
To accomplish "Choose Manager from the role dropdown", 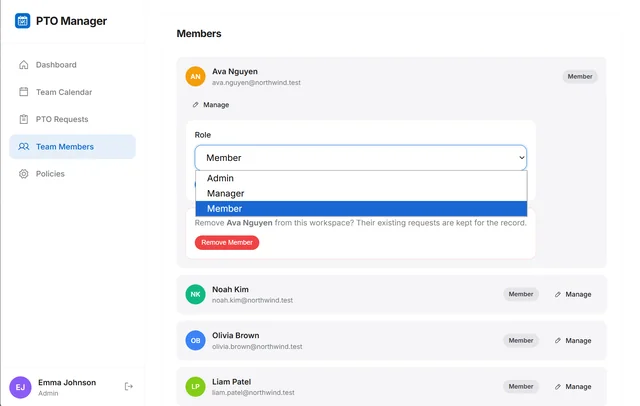I will 361,193.
